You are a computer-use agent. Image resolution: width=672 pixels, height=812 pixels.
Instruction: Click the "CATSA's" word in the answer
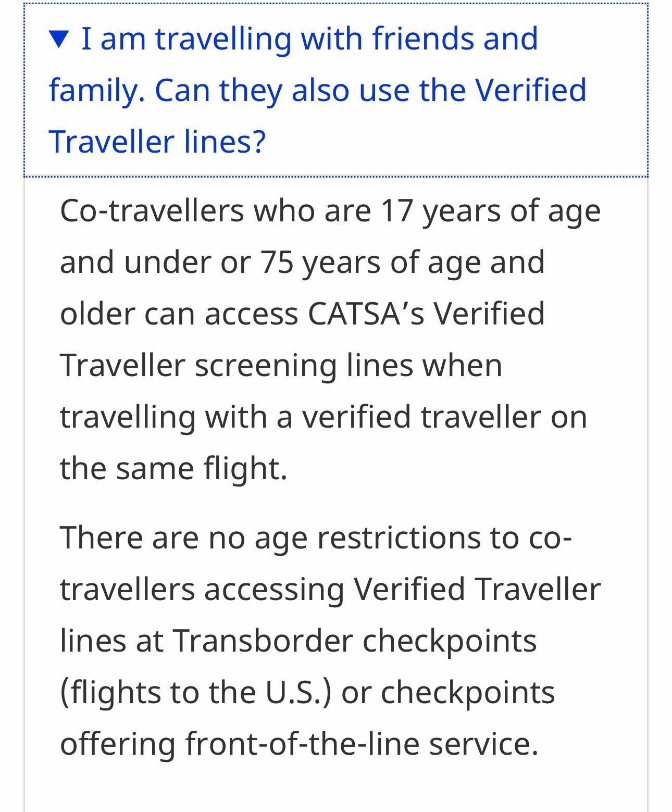[366, 314]
